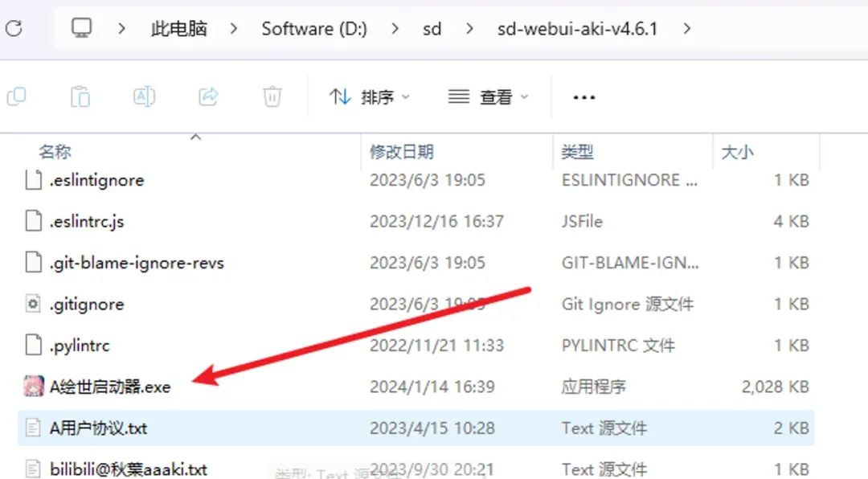Click the computer monitor icon in the address bar
Viewport: 868px width, 479px height.
[x=81, y=29]
